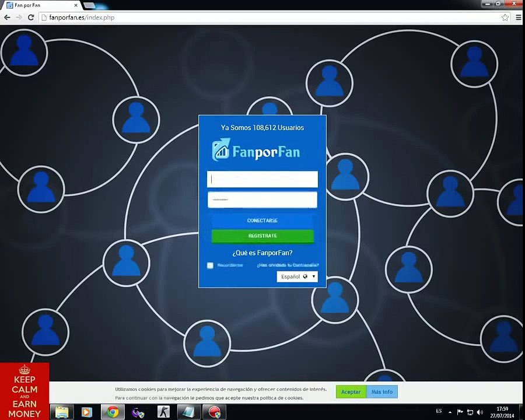The height and width of the screenshot is (420, 525).
Task: Click the CONECTARSE button
Action: tap(262, 220)
